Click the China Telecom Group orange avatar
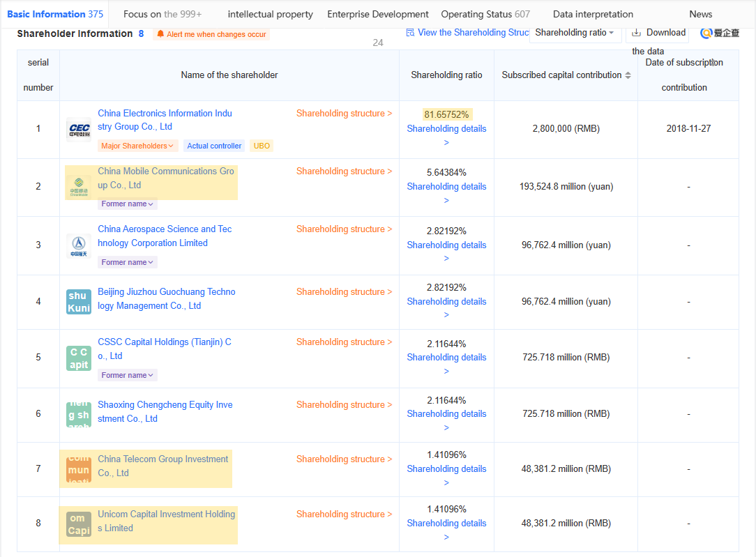This screenshot has height=557, width=756. [x=79, y=469]
